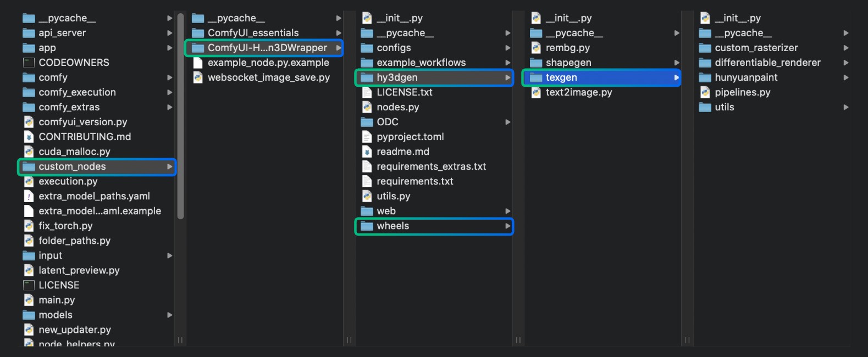Select the utils.py file name
Screen dimensions: 868x357
click(394, 196)
